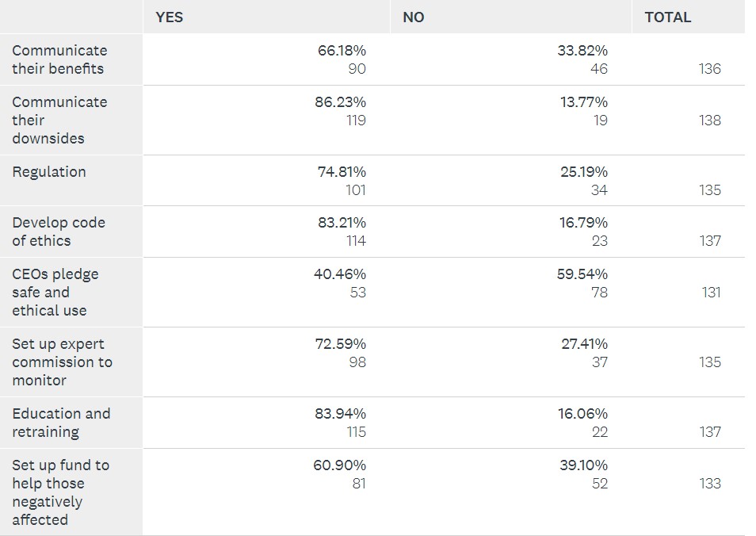Screen dimensions: 756x536
Task: Click the total 138 cell
Action: (710, 121)
